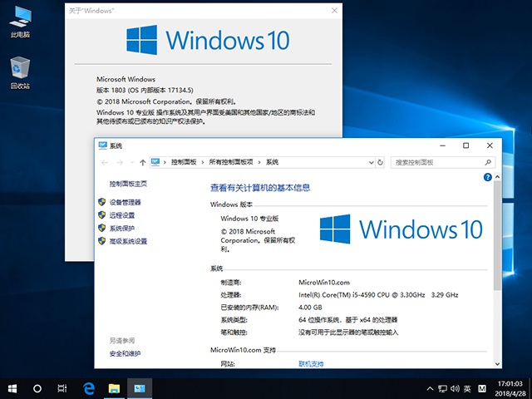The width and height of the screenshot is (532, 399).
Task: Click the System window taskbar button
Action: pyautogui.click(x=140, y=388)
